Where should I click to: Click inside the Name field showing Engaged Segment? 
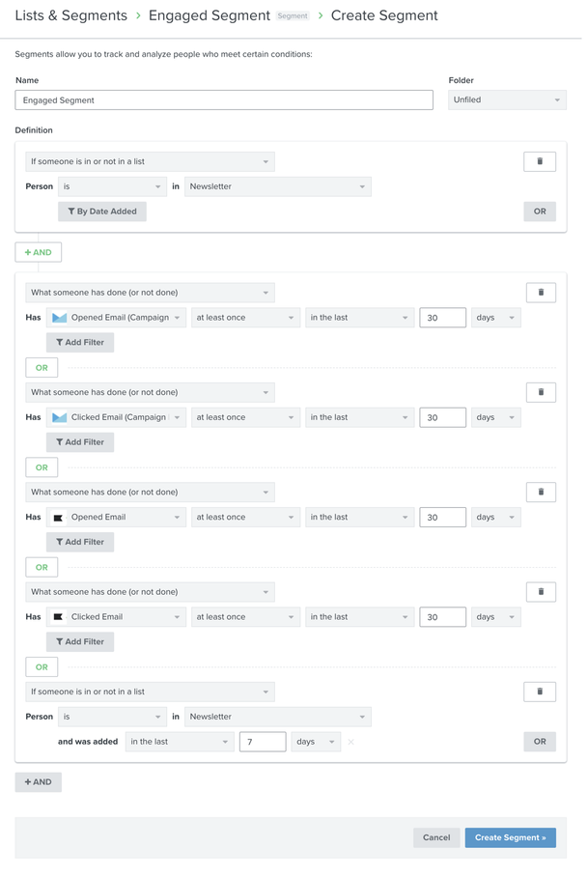[222, 99]
